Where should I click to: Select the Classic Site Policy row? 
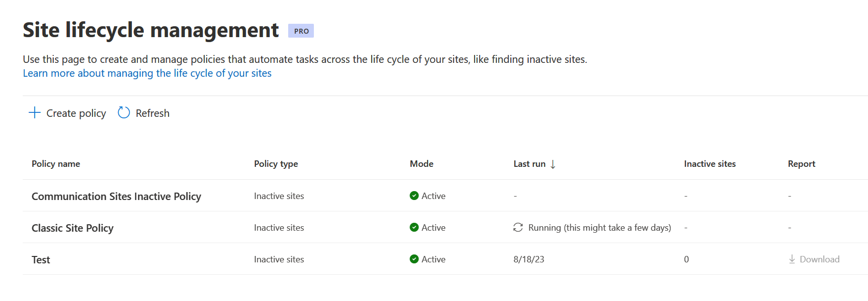72,227
